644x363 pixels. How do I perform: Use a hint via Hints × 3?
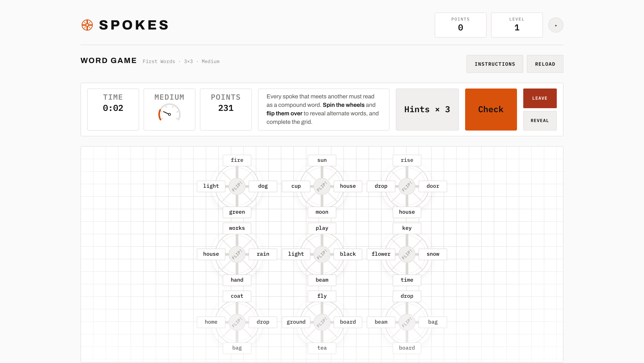pos(427,110)
